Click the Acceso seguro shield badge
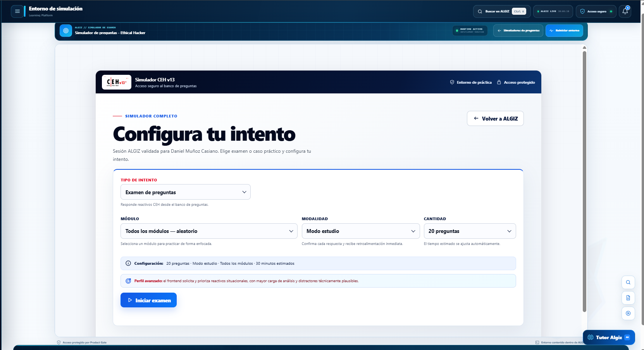 (596, 11)
